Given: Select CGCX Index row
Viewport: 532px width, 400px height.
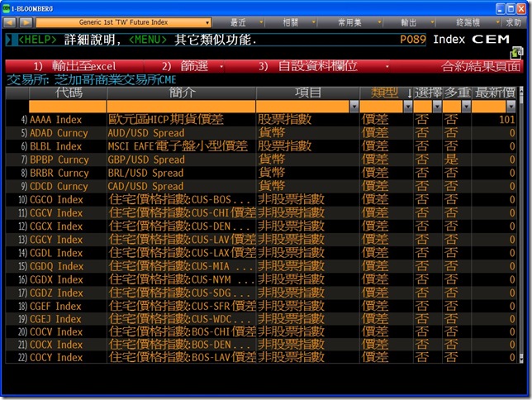Looking at the screenshot, I should click(x=261, y=226).
